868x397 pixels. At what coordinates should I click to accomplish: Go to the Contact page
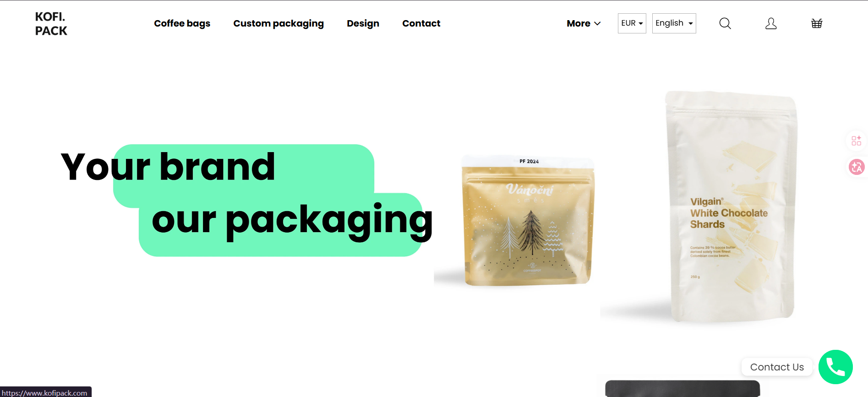[x=421, y=23]
